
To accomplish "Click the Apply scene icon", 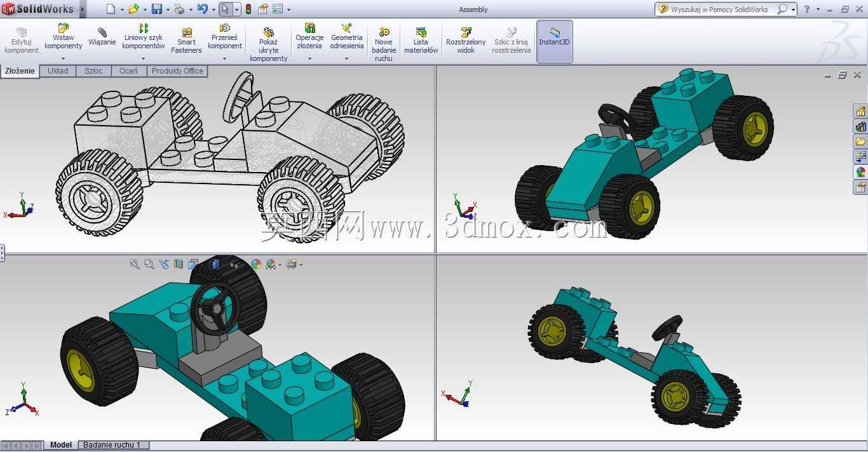I will tap(271, 264).
